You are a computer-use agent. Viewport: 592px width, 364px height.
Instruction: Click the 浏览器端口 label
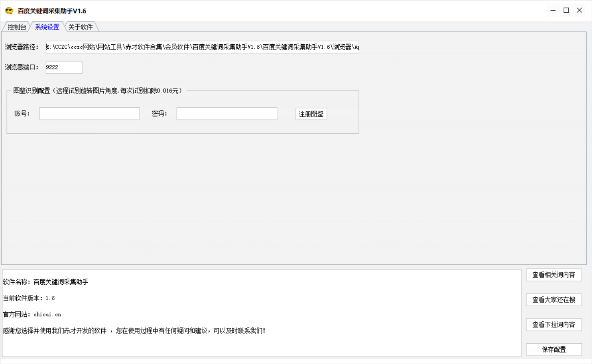tap(22, 67)
